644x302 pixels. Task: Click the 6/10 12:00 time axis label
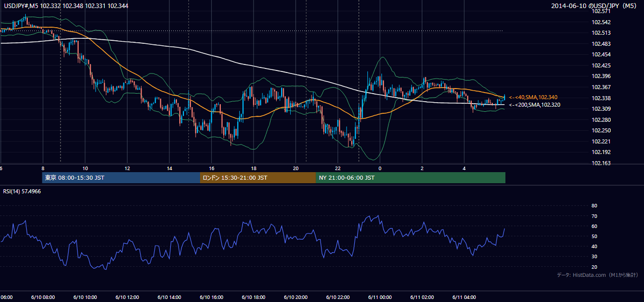point(127,297)
